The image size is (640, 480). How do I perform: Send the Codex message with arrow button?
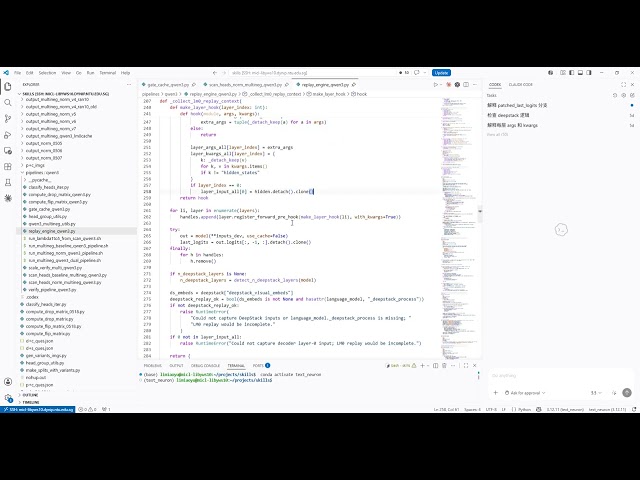pos(627,393)
